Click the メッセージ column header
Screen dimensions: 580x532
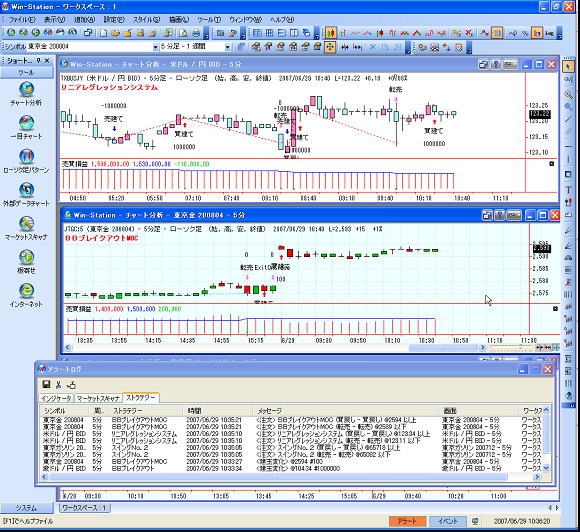(347, 411)
